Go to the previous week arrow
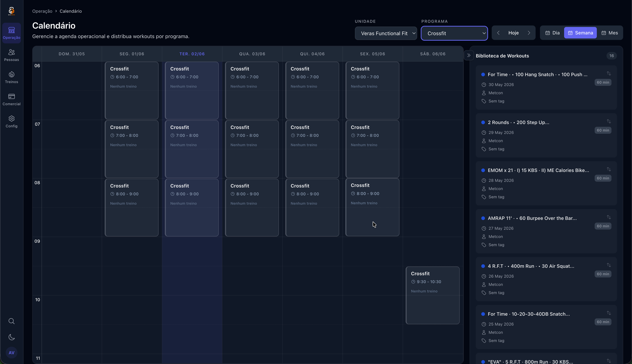 point(498,33)
